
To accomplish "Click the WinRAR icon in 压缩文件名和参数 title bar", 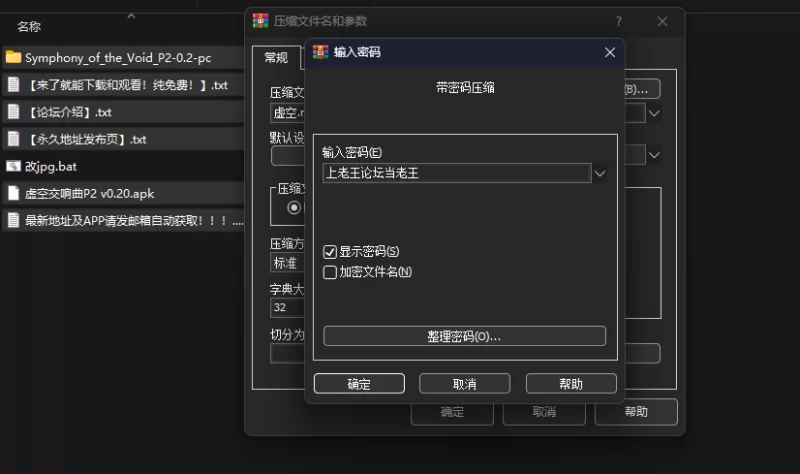I will tap(260, 21).
